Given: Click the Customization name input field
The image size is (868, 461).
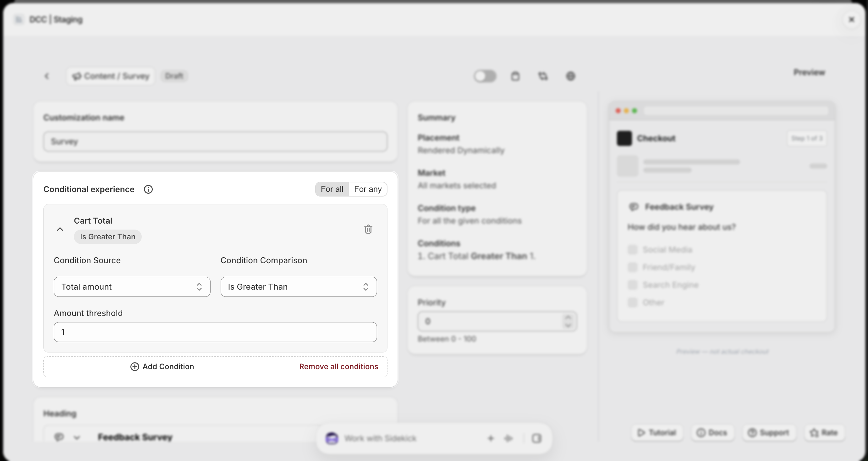Looking at the screenshot, I should (215, 142).
